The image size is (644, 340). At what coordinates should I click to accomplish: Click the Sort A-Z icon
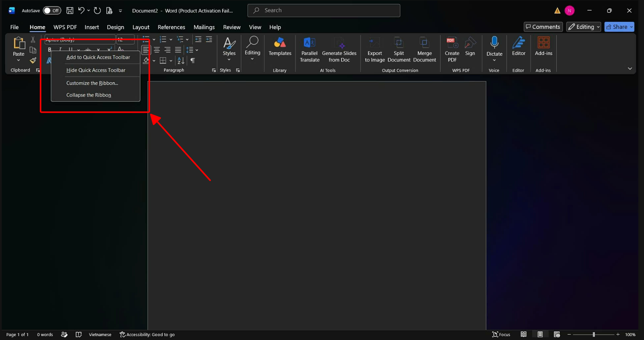pos(181,60)
